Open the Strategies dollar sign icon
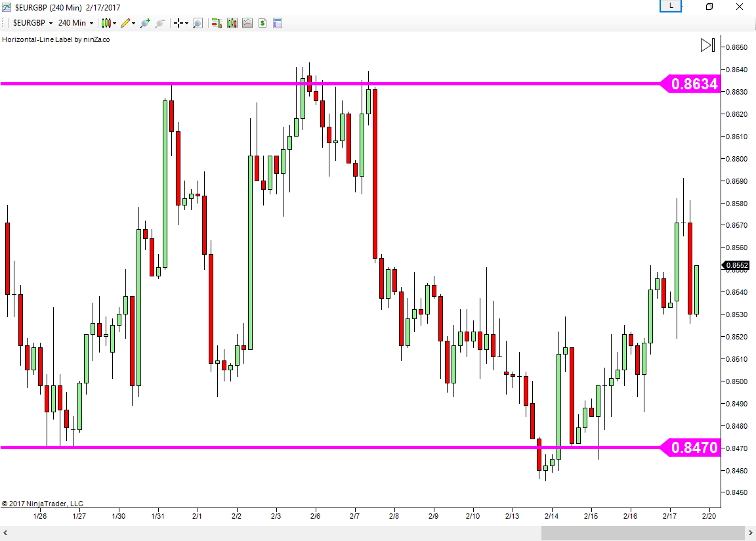 pos(262,23)
